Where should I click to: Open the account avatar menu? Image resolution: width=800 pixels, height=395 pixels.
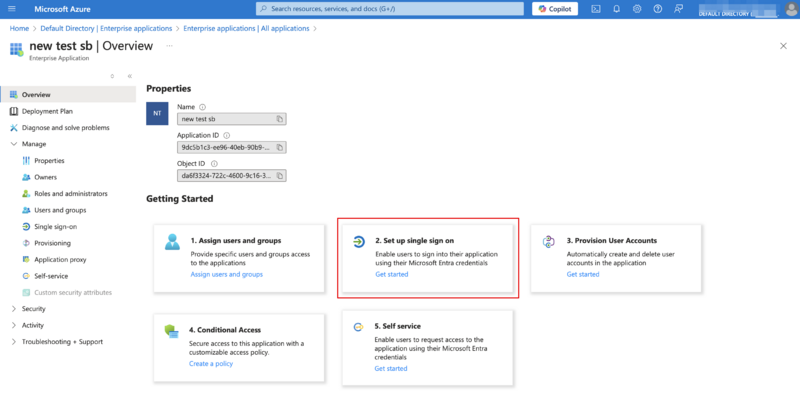[791, 9]
